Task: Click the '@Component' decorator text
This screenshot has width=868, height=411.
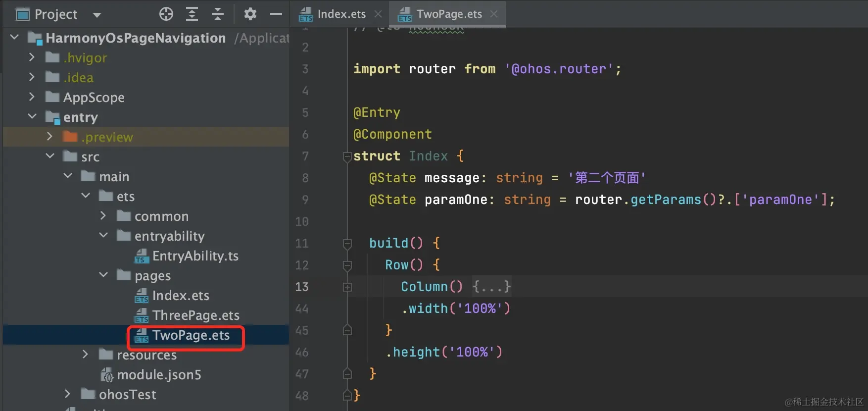Action: tap(392, 134)
